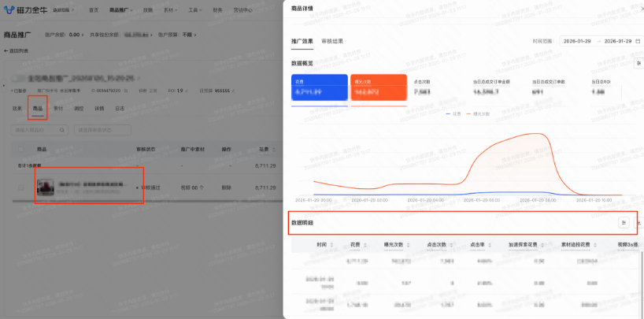Click the 8,711.29 total cost value
This screenshot has height=319, width=644.
tap(265, 165)
